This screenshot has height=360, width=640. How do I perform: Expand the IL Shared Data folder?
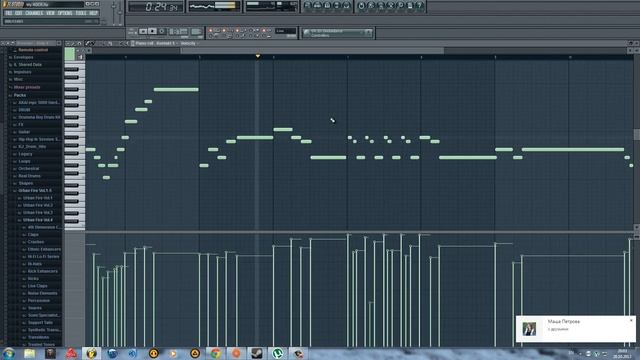tap(28, 64)
